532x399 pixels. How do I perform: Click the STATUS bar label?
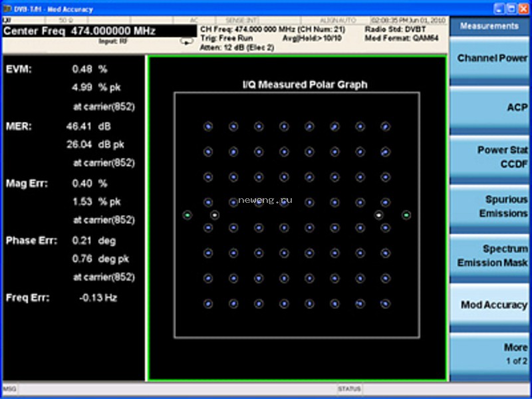(x=349, y=389)
